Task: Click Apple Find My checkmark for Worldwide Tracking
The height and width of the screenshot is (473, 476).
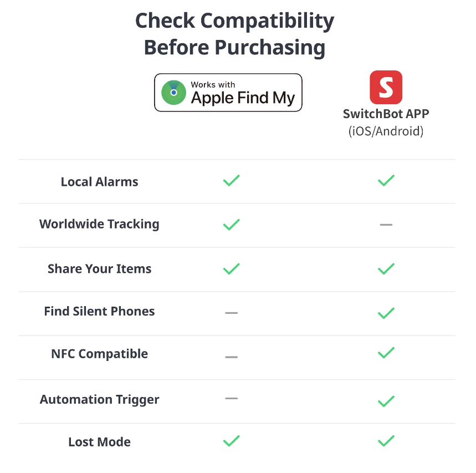Action: (x=231, y=225)
